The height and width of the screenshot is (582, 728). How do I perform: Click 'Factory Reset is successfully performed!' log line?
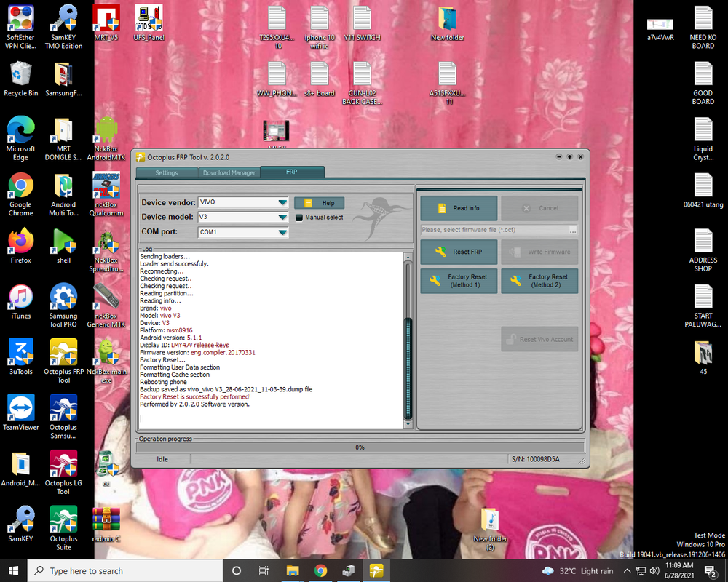(195, 396)
